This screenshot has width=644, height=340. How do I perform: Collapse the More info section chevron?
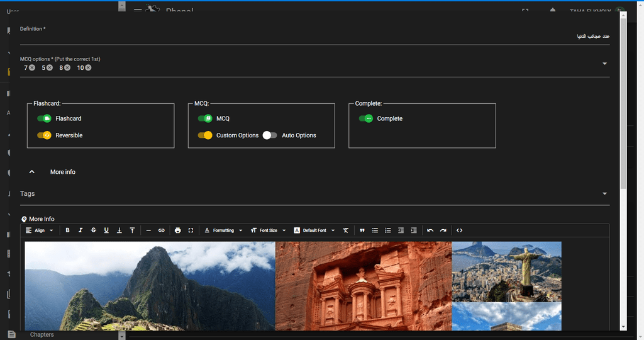click(33, 172)
